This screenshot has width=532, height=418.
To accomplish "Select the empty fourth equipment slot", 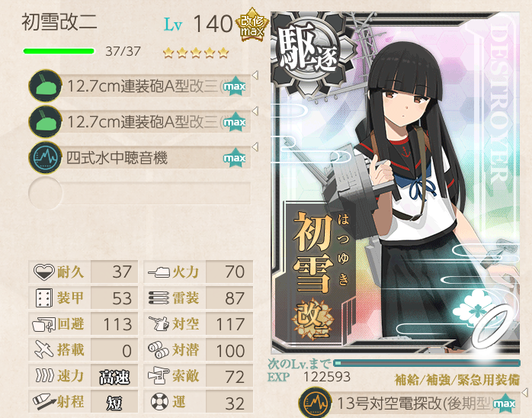I will 139,193.
